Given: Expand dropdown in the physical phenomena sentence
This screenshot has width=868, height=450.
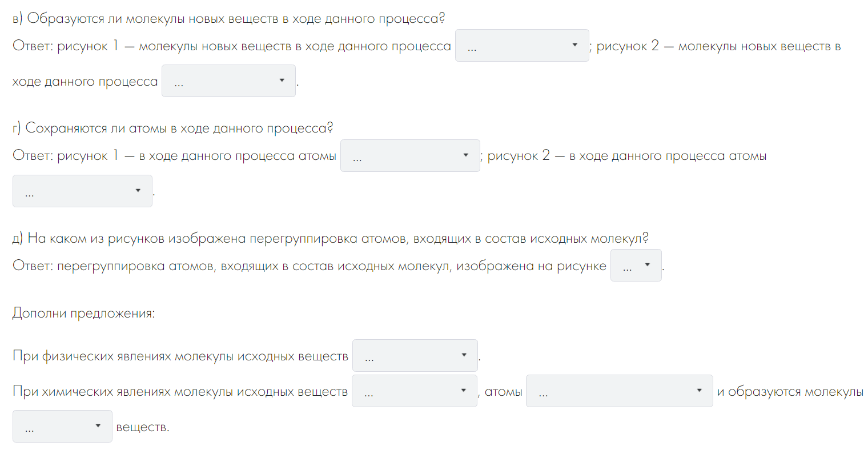Looking at the screenshot, I should 415,356.
